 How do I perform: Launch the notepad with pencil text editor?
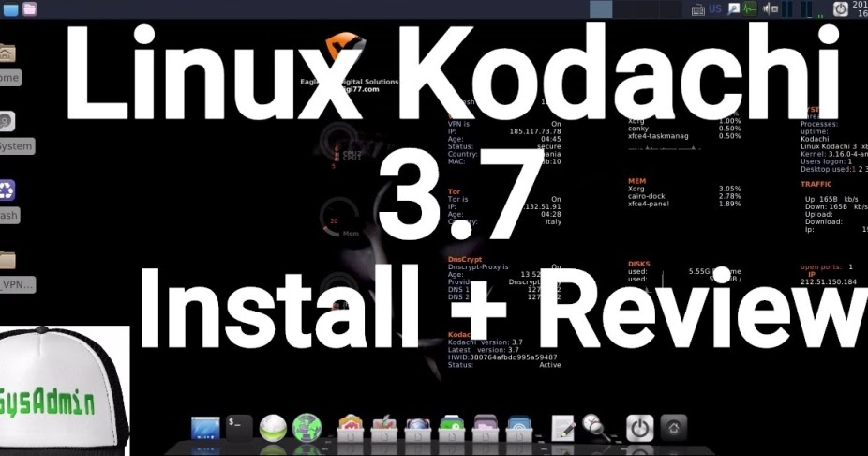click(563, 428)
